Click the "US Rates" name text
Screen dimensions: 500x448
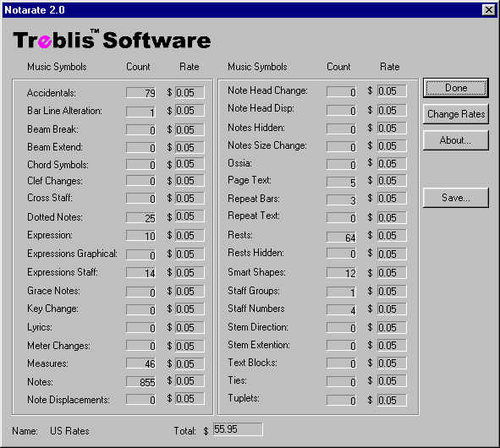[x=69, y=431]
